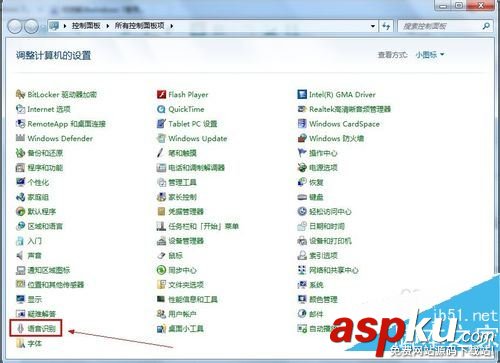
Task: Open 区域和语言 globe icon
Action: click(x=20, y=226)
